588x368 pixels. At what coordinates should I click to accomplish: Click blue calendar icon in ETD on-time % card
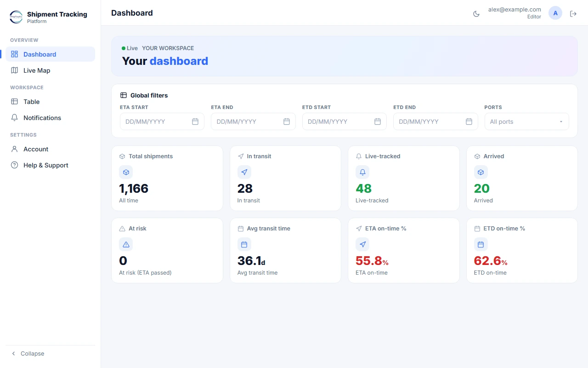481,245
